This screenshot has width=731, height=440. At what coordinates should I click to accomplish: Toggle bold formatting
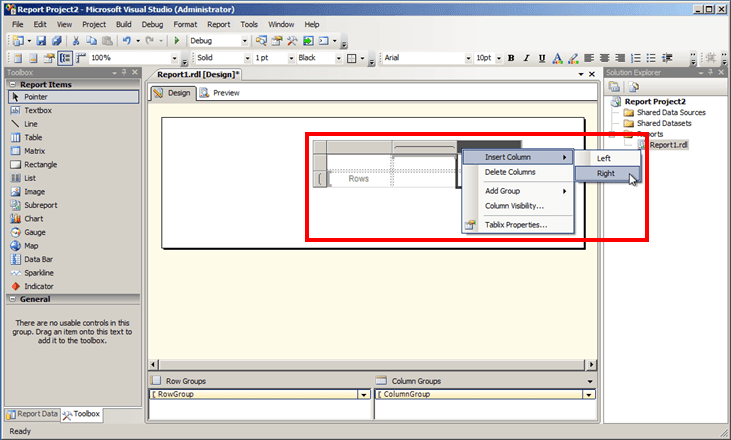pos(511,58)
